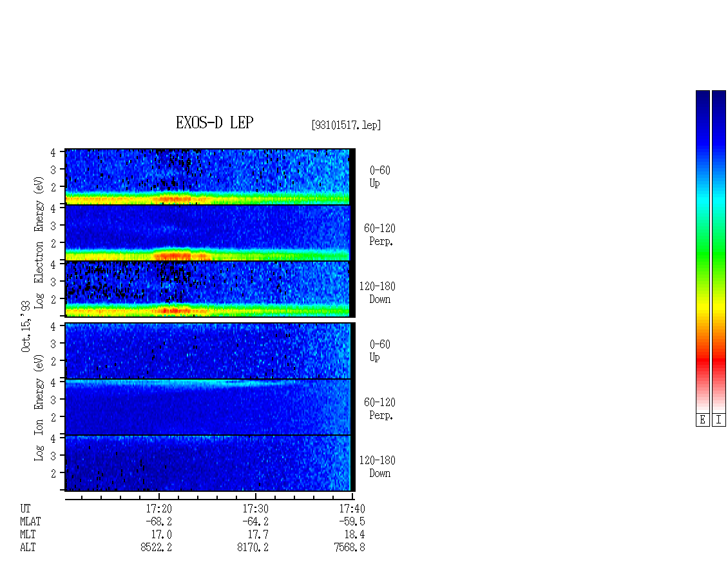Screen dimensions: 728x564
Task: Click the [93101517.lep] file name label
Action: [x=347, y=125]
